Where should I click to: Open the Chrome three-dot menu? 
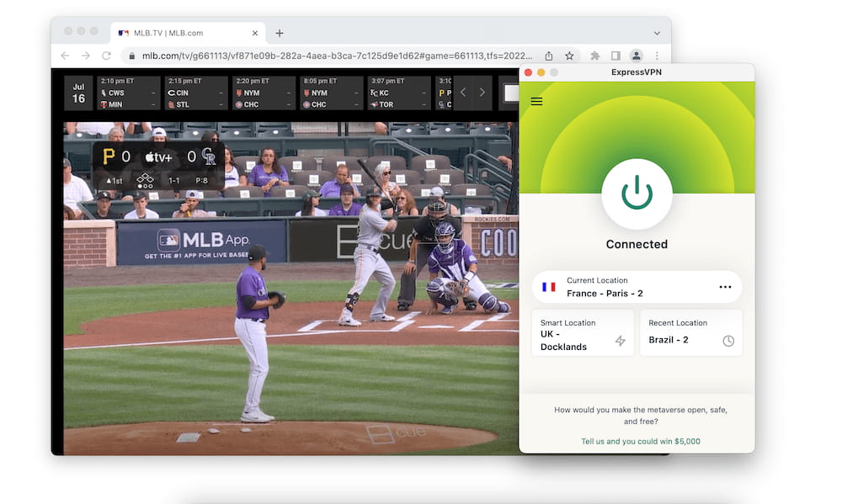click(x=657, y=56)
